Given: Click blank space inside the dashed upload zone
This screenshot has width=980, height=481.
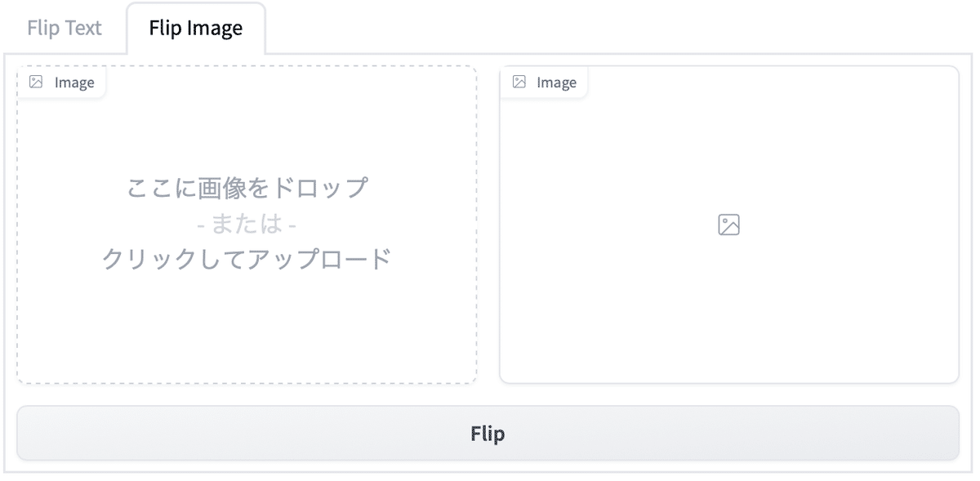Looking at the screenshot, I should click(247, 327).
